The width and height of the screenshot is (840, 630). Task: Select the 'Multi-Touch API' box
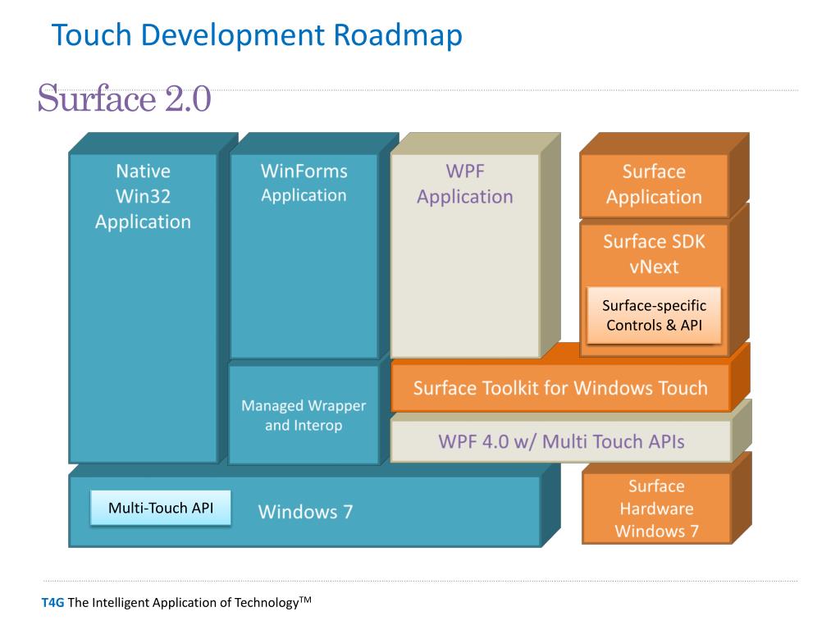click(161, 508)
